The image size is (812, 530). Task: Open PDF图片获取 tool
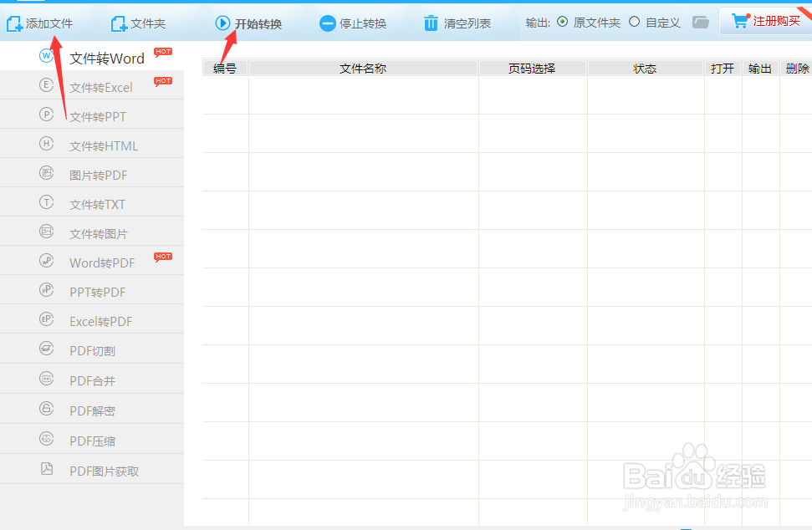tap(92, 470)
